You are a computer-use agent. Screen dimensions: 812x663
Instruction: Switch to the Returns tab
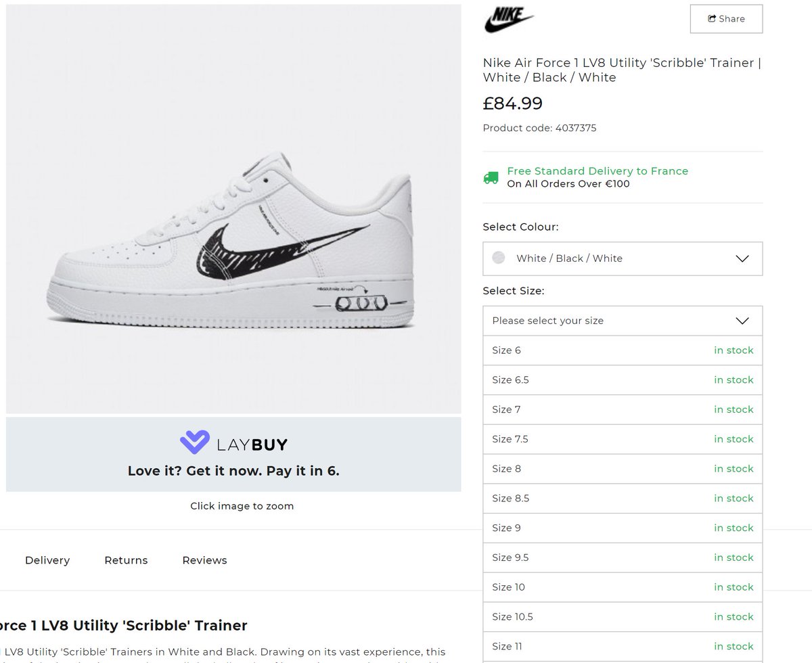coord(126,560)
